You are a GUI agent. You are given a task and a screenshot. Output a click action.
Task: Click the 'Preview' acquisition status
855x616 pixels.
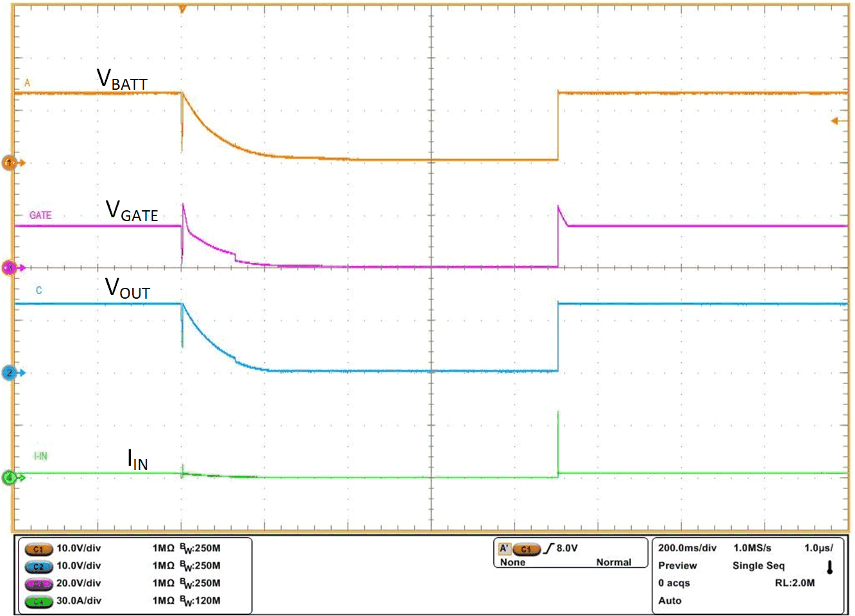coord(677,565)
